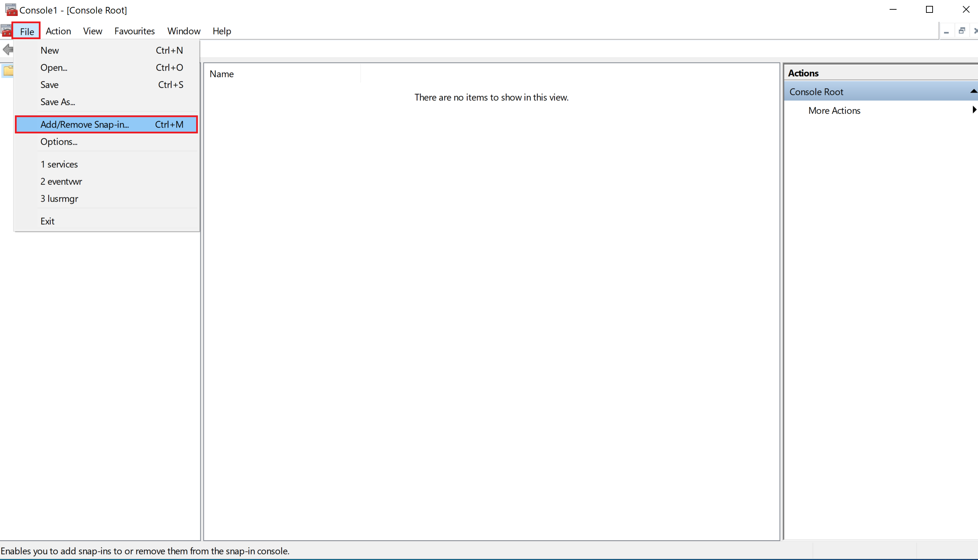Click More Actions in Actions pane
Image resolution: width=978 pixels, height=560 pixels.
tap(834, 111)
